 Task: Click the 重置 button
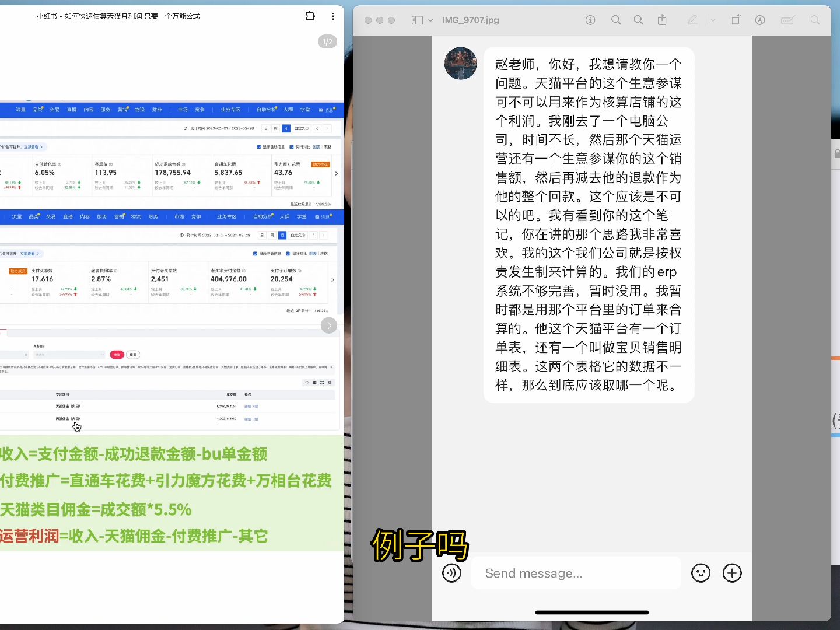coord(133,355)
